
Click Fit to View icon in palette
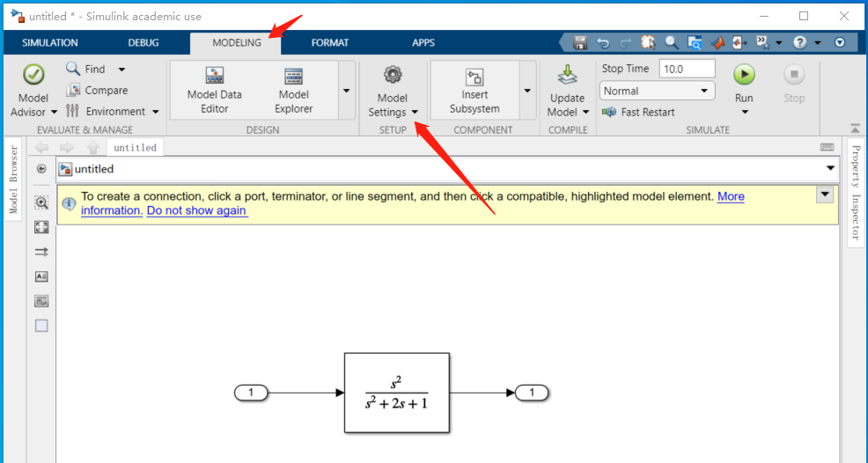41,227
